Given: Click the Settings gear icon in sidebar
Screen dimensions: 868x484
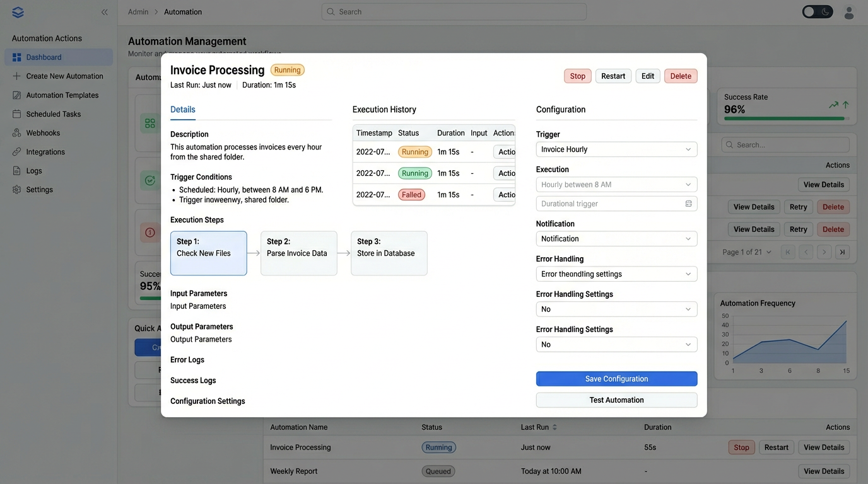Looking at the screenshot, I should click(17, 190).
